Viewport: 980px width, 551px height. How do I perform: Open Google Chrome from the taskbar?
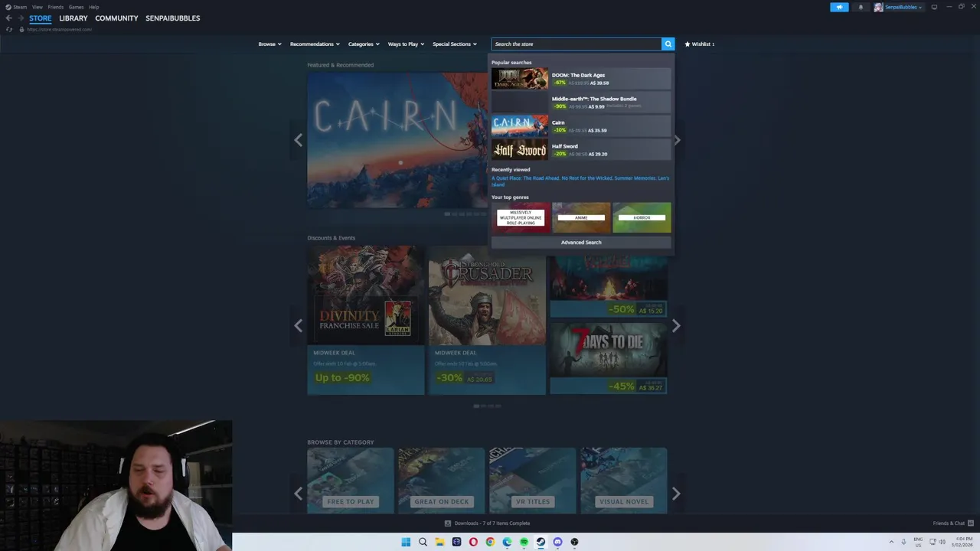(x=490, y=542)
